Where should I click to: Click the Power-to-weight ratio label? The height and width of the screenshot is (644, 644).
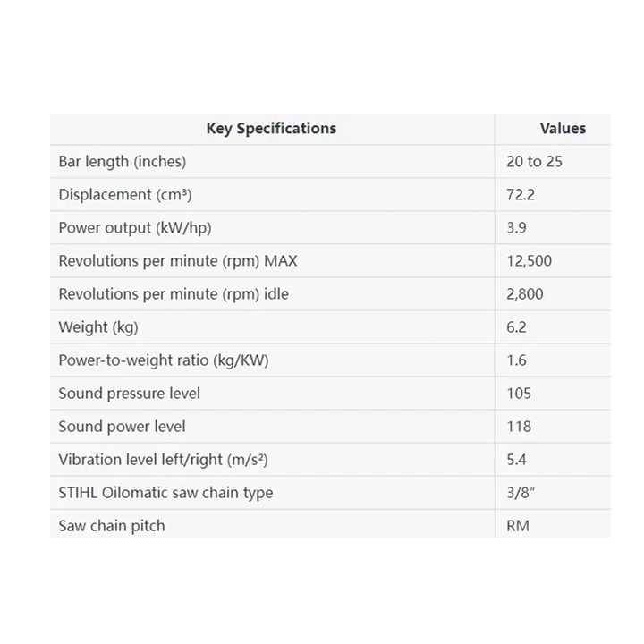click(x=164, y=360)
